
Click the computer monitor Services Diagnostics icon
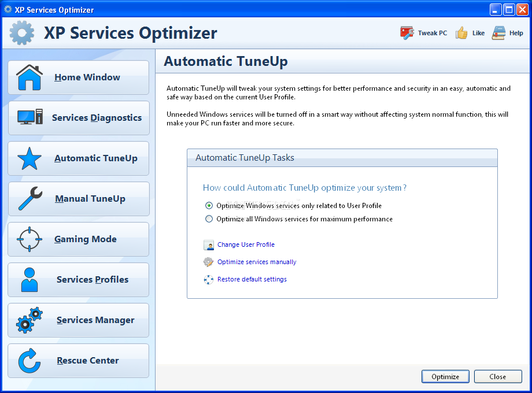click(x=30, y=117)
